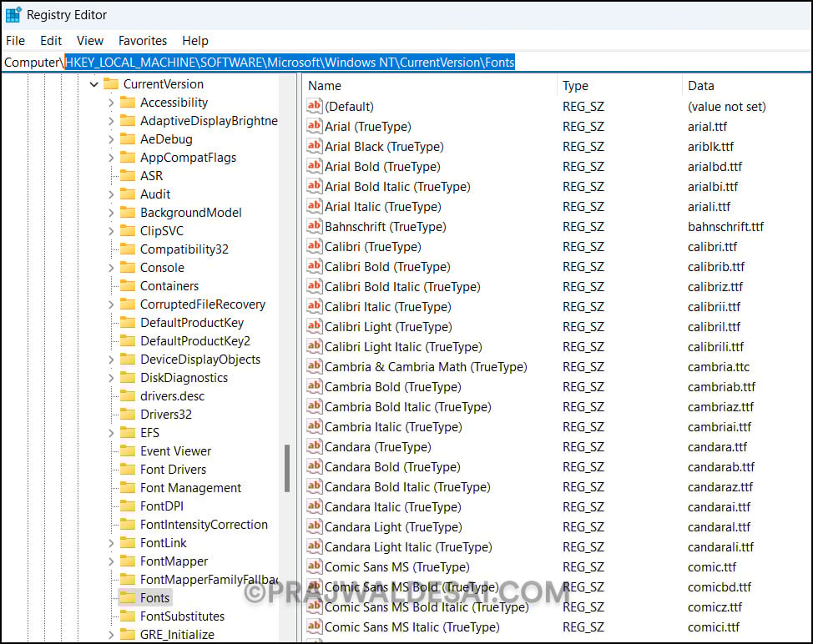Open the File menu

point(15,40)
